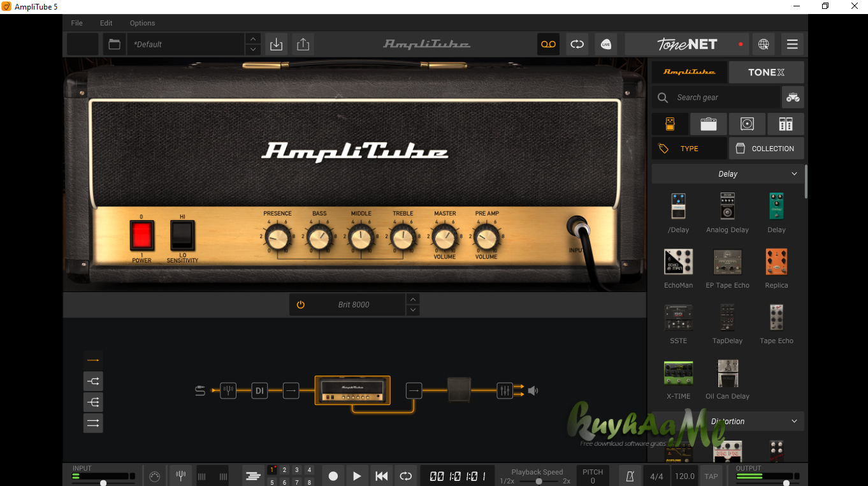The height and width of the screenshot is (486, 868).
Task: Click the input routing dial icon
Action: tap(154, 476)
